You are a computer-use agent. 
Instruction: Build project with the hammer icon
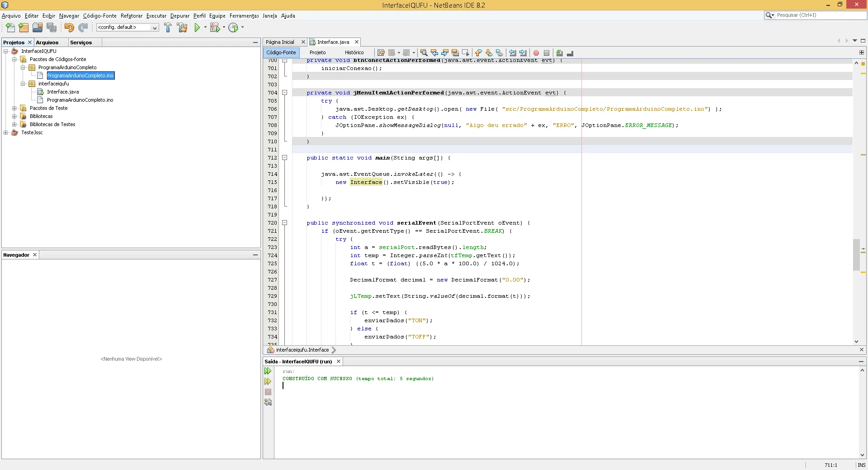tap(168, 28)
